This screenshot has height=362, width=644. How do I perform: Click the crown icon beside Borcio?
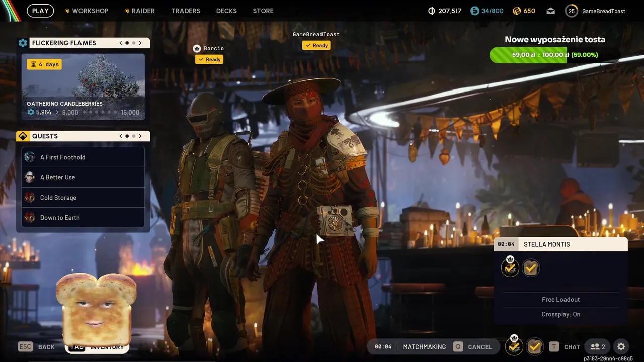(x=197, y=48)
